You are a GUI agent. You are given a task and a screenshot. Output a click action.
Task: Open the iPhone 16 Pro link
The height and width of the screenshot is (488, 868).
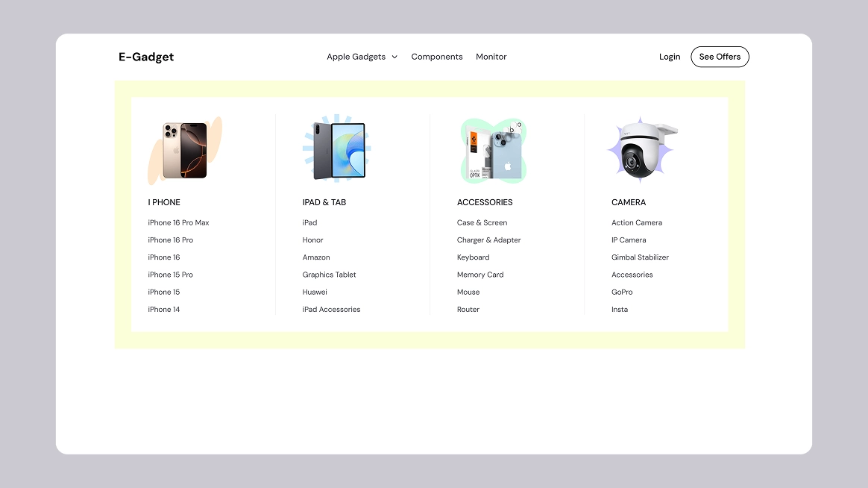pyautogui.click(x=171, y=240)
